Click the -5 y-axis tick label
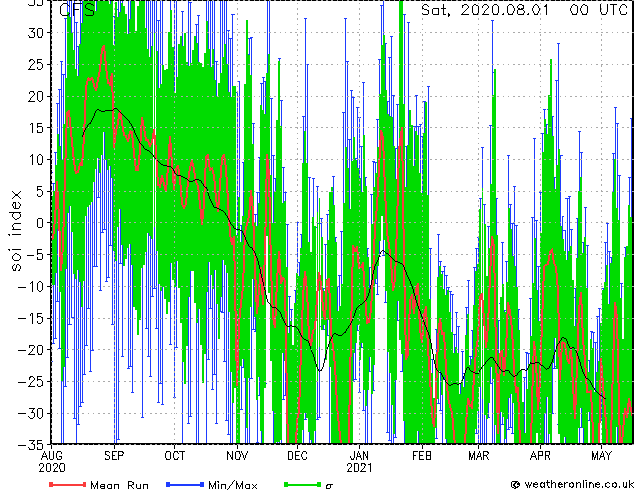 [35, 255]
